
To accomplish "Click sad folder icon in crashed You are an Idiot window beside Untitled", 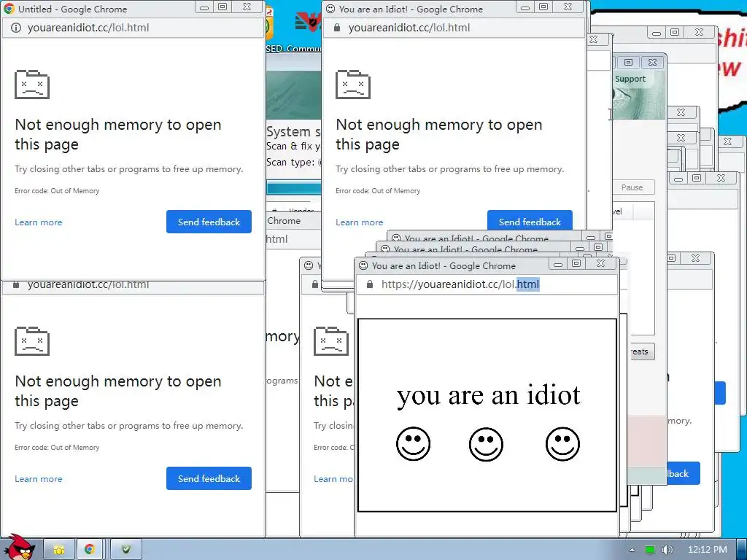I will (x=353, y=85).
